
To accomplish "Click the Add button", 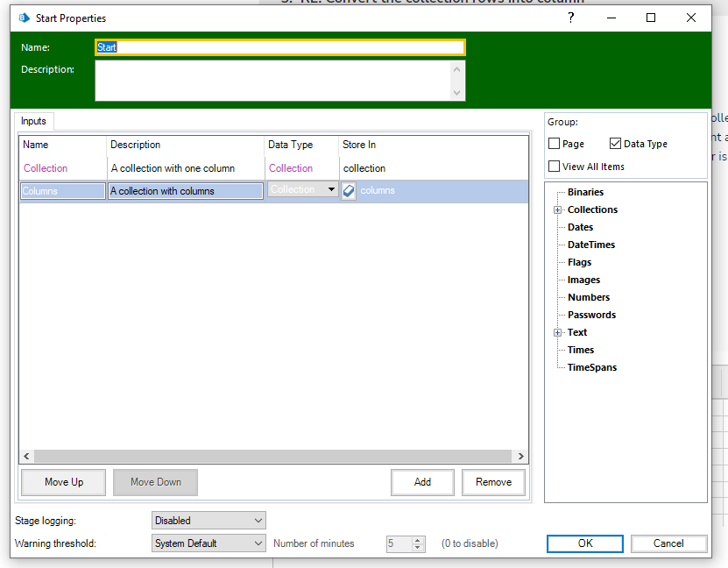I will [x=422, y=482].
